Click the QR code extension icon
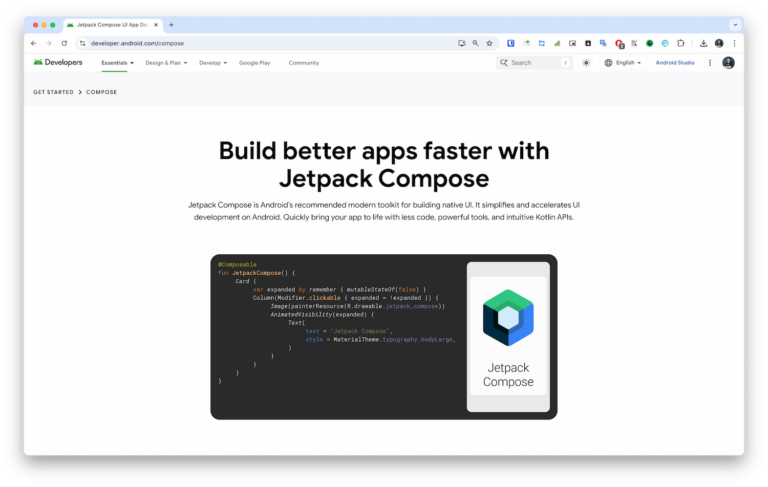The width and height of the screenshot is (768, 487). tap(634, 43)
